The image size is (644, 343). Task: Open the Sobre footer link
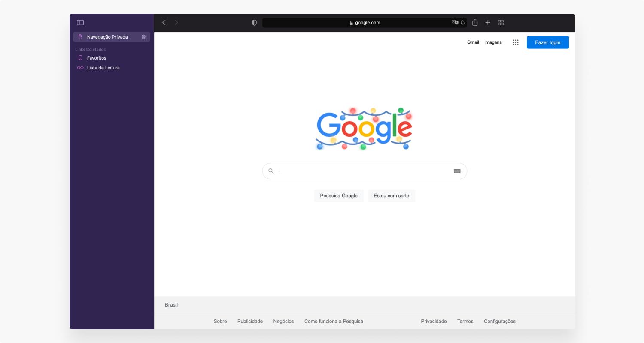click(220, 322)
